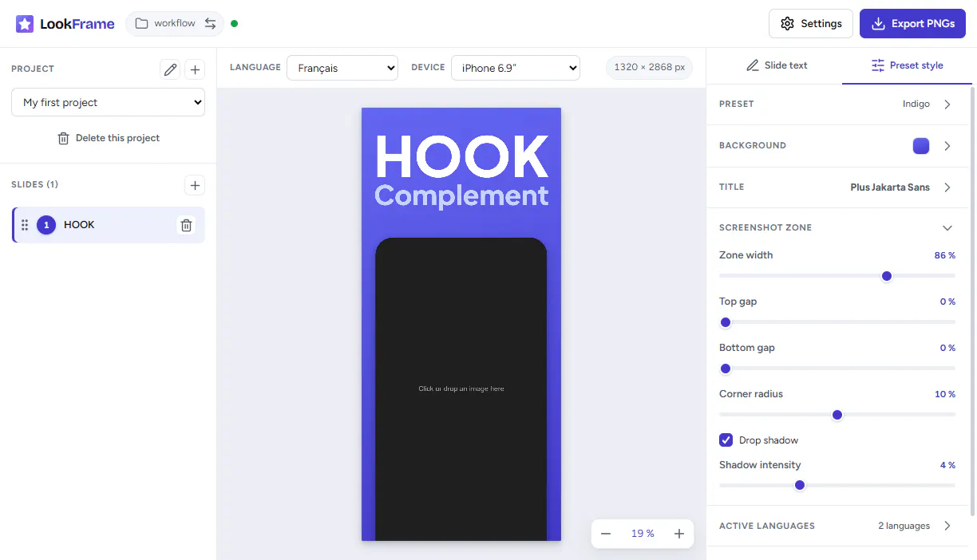Expand the Preset row showing Indigo
Viewport: 977px width, 560px height.
coord(837,104)
